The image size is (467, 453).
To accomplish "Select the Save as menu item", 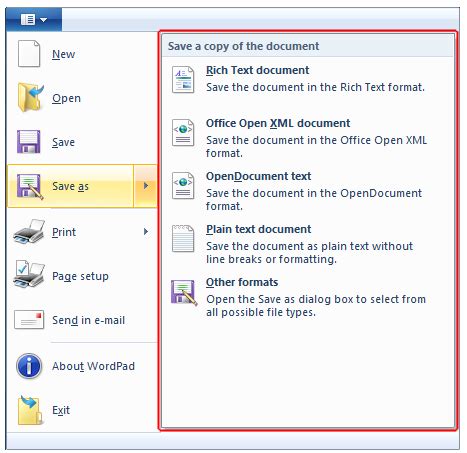I will (70, 186).
